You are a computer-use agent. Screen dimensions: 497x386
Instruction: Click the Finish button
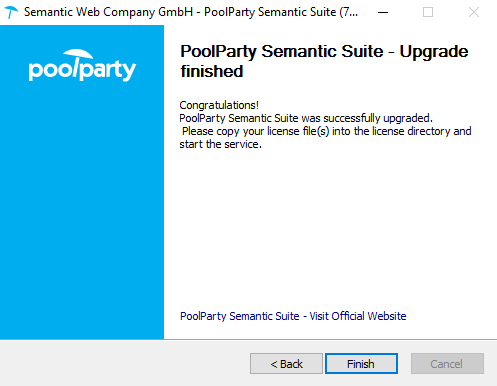point(361,364)
